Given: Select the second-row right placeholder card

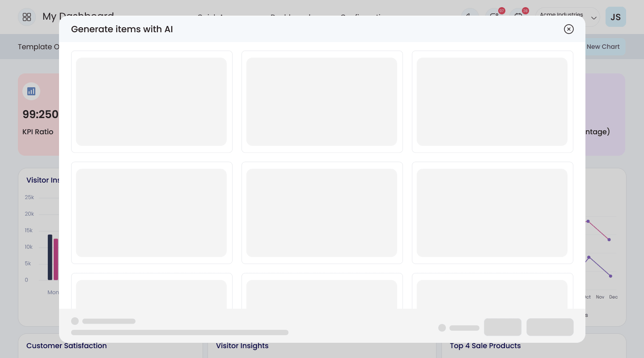Looking at the screenshot, I should (492, 213).
